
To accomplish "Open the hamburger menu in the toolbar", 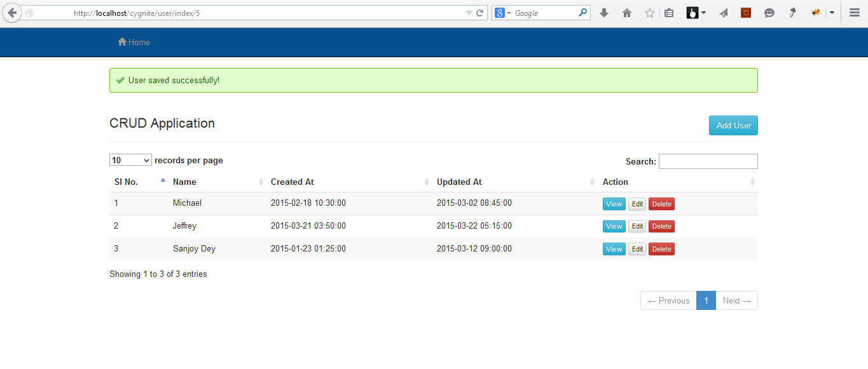I will (x=854, y=12).
